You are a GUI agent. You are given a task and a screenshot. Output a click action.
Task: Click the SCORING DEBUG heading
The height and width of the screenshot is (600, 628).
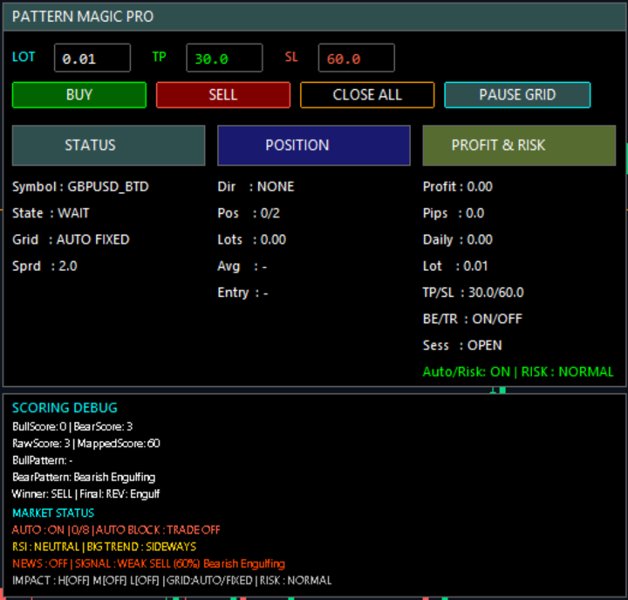pos(65,408)
